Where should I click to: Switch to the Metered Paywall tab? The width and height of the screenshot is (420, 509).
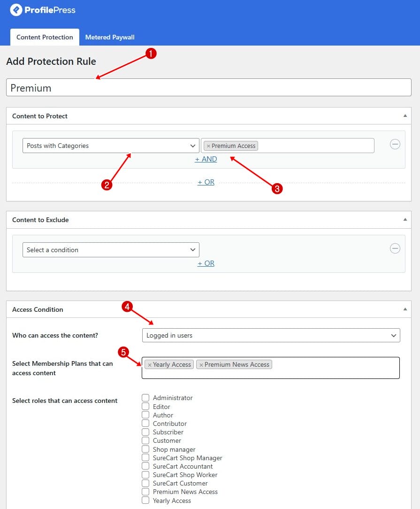point(110,37)
